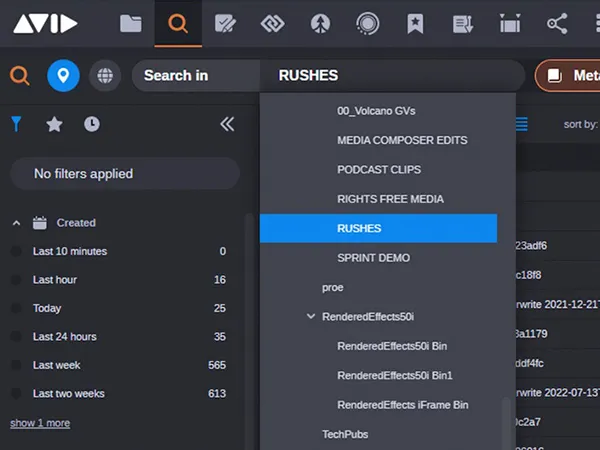This screenshot has height=450, width=600.
Task: Run search with orange magnifier icon
Action: (x=20, y=75)
